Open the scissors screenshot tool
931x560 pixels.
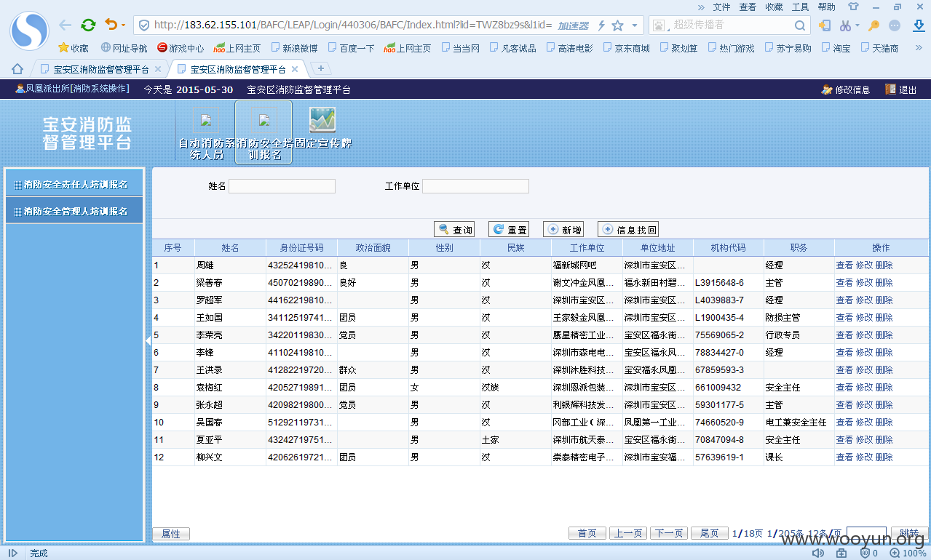pyautogui.click(x=844, y=25)
